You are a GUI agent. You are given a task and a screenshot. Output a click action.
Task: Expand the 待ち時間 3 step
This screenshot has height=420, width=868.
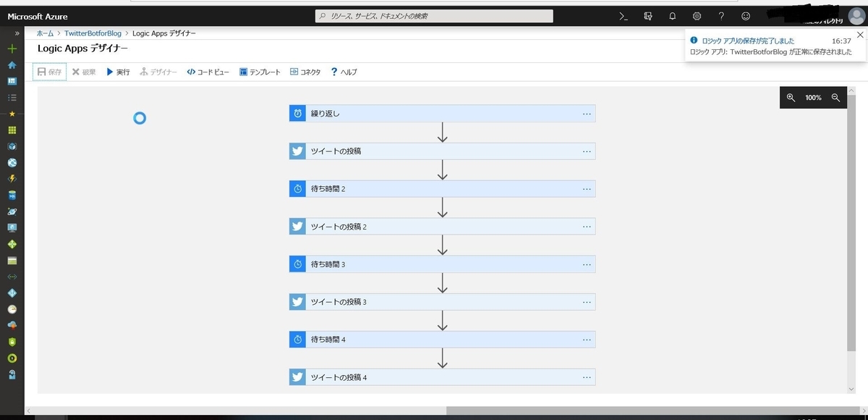click(442, 264)
